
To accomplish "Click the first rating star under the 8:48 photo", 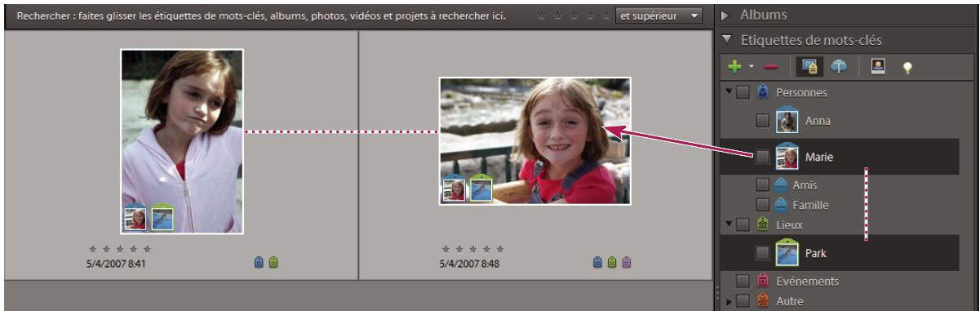I will [x=446, y=248].
